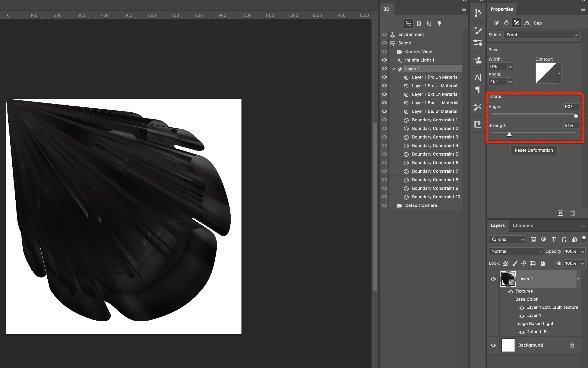Click the type layer filter icon
The image size is (588, 368).
(553, 239)
